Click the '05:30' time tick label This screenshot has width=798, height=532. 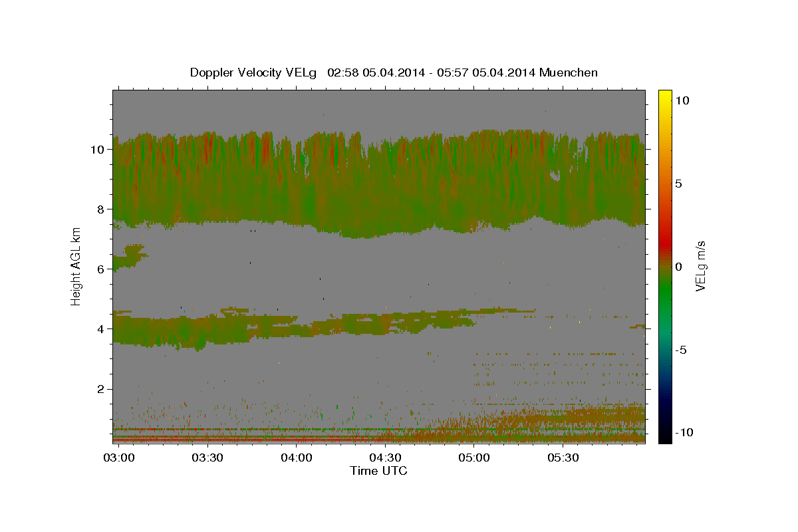pos(563,458)
